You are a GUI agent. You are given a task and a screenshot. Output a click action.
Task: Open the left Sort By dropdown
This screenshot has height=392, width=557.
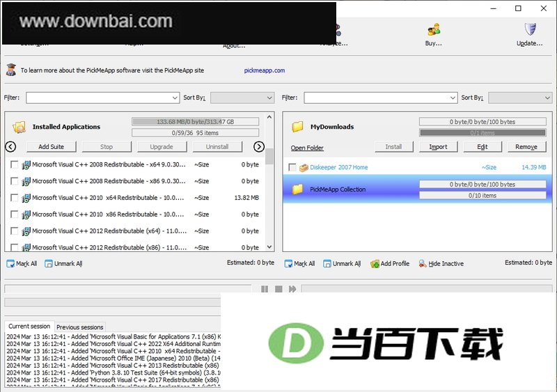tap(242, 97)
